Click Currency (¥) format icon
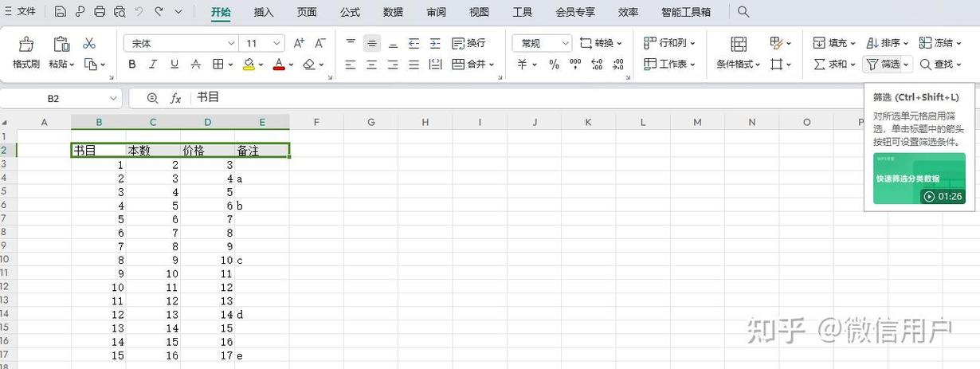The height and width of the screenshot is (369, 980). (x=522, y=65)
